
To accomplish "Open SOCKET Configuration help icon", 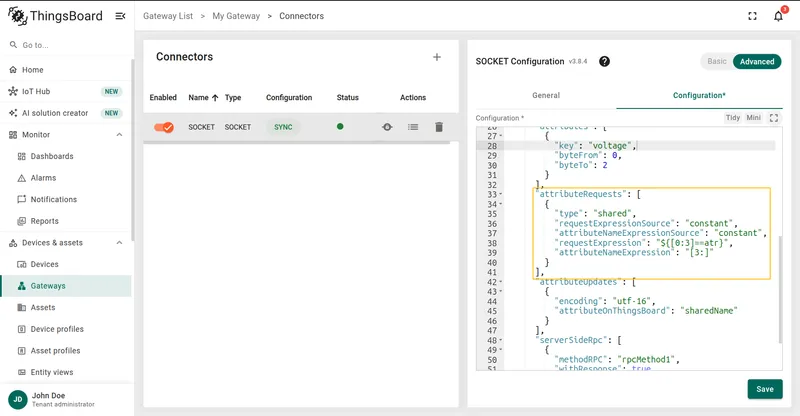I will point(604,61).
